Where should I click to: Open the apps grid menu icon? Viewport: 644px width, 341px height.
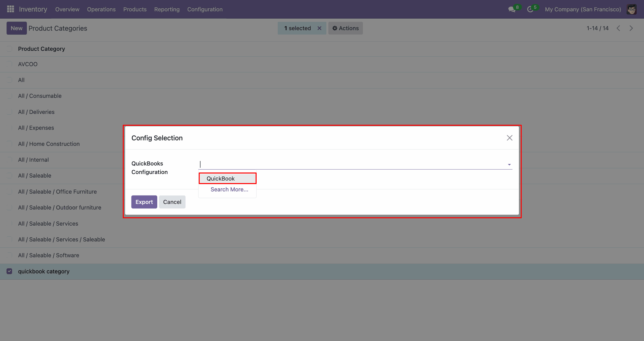pyautogui.click(x=10, y=9)
